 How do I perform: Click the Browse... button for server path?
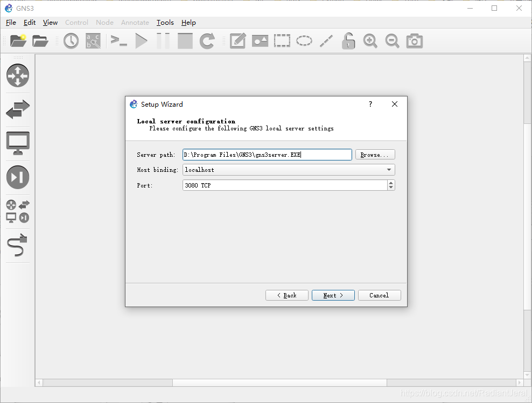375,155
